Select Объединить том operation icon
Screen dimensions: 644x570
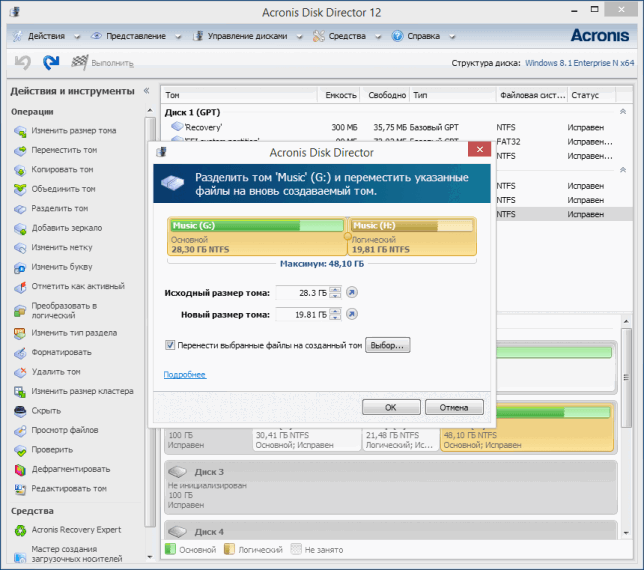pos(20,189)
